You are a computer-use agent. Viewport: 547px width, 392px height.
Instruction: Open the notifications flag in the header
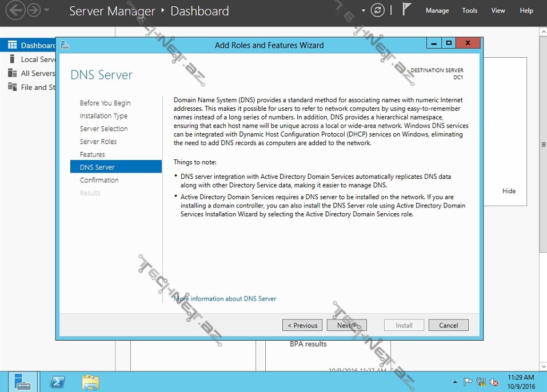click(x=407, y=10)
